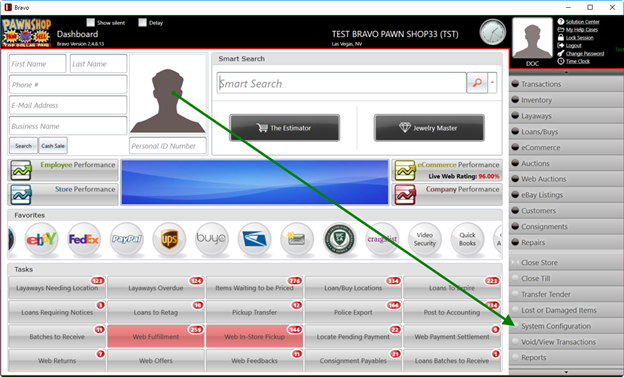
Task: Select Close Till in sidebar
Action: [566, 278]
